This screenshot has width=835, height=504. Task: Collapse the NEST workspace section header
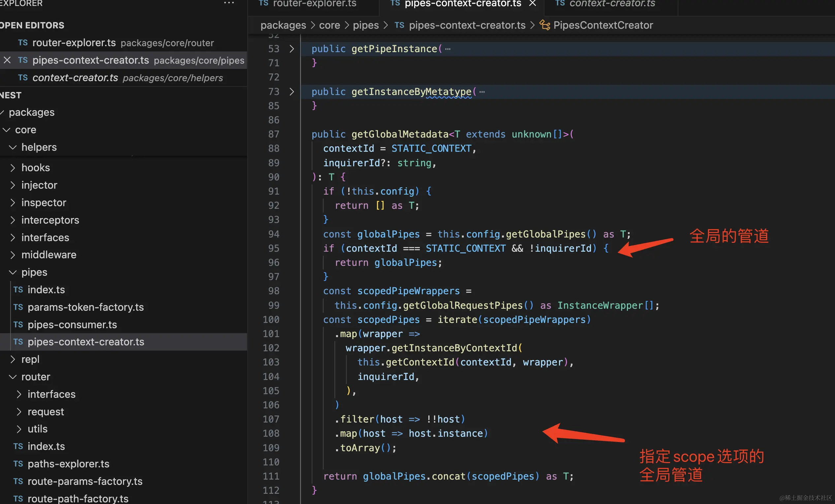pos(11,95)
